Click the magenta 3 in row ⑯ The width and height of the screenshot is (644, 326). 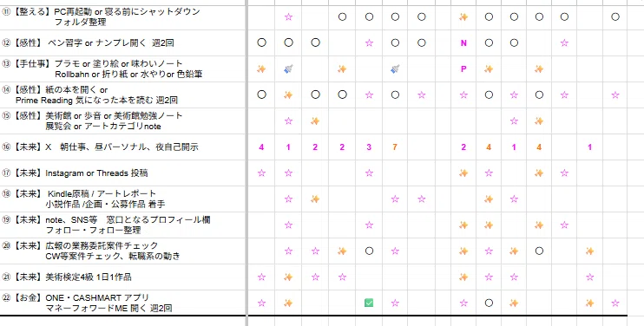click(369, 147)
